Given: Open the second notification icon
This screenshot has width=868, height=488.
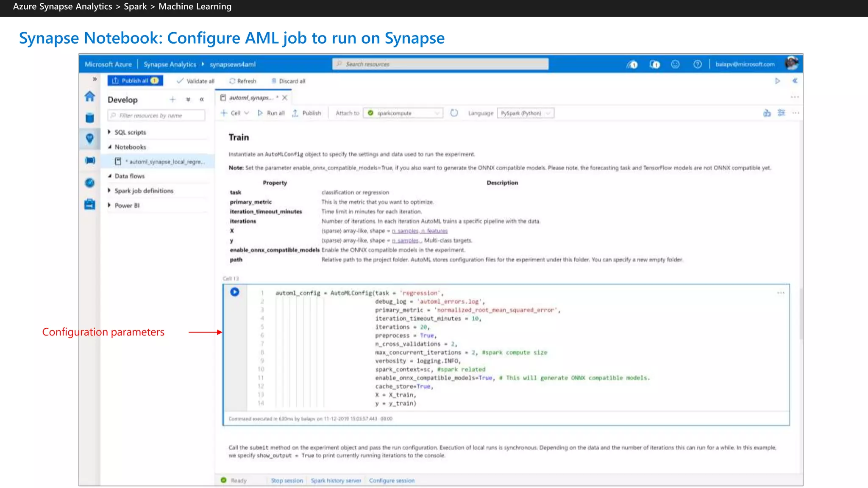Looking at the screenshot, I should [654, 64].
